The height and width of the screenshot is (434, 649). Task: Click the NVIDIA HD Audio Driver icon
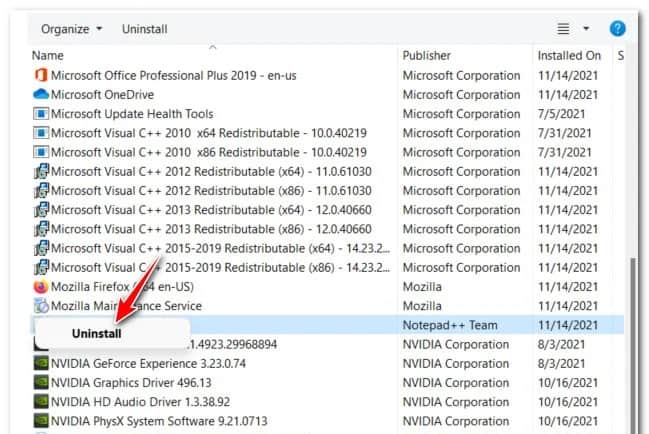click(41, 402)
